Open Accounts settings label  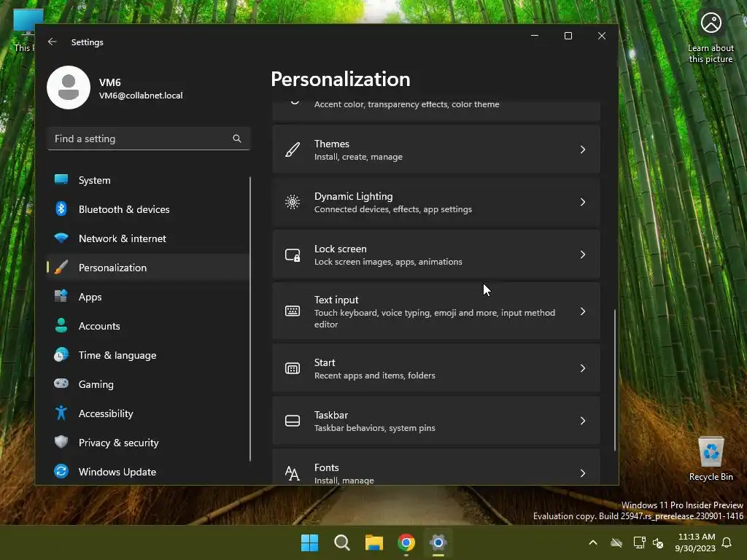tap(99, 326)
